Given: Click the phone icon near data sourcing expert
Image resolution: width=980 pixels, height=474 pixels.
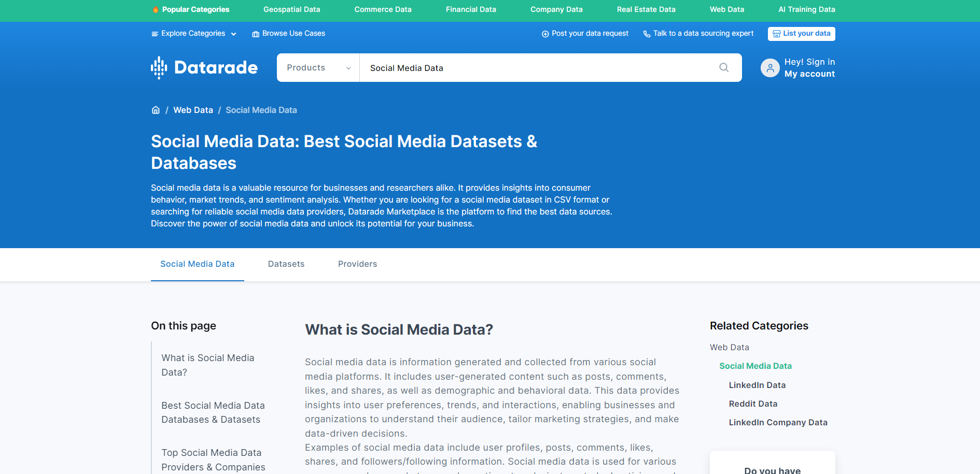Looking at the screenshot, I should (x=646, y=33).
